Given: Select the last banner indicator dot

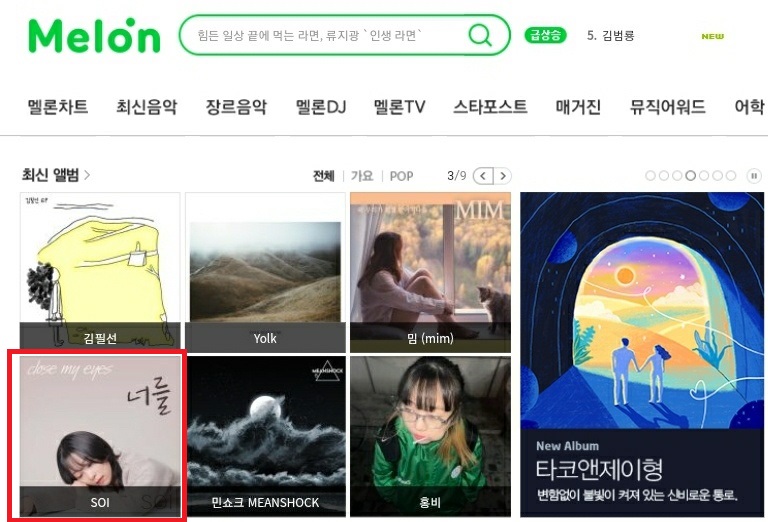Looking at the screenshot, I should click(x=731, y=176).
